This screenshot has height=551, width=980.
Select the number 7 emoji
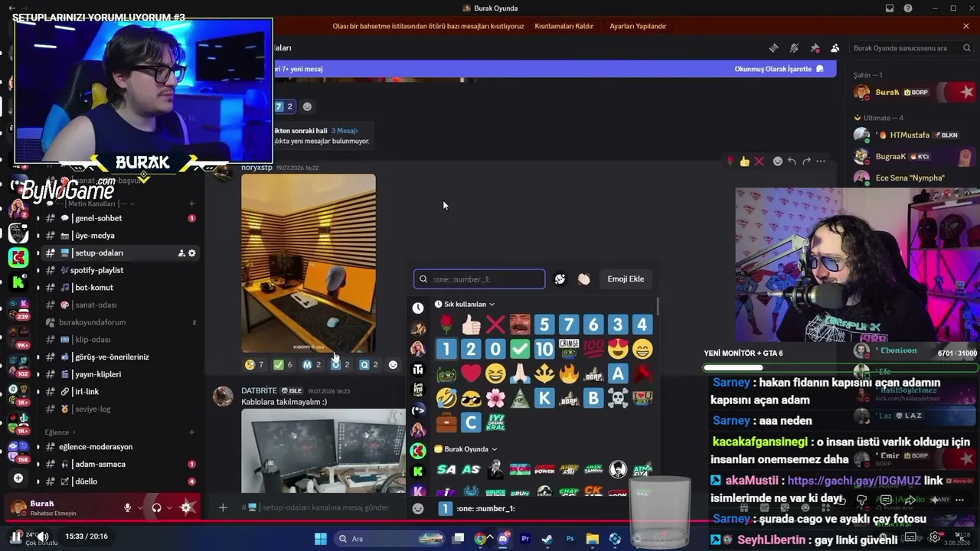[x=569, y=324]
